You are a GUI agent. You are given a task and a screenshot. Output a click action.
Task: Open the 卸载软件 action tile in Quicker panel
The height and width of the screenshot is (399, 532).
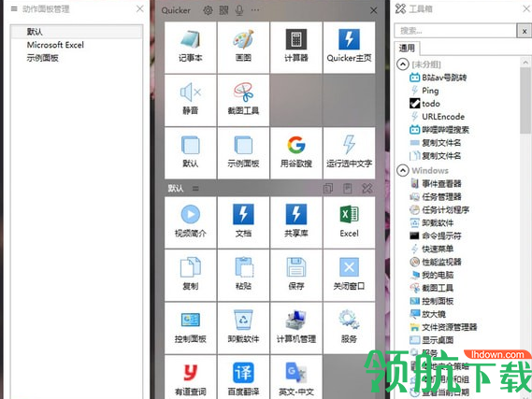[x=243, y=329]
